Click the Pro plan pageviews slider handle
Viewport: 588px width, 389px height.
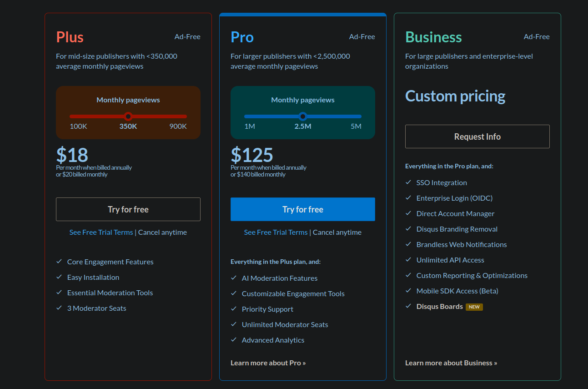303,116
